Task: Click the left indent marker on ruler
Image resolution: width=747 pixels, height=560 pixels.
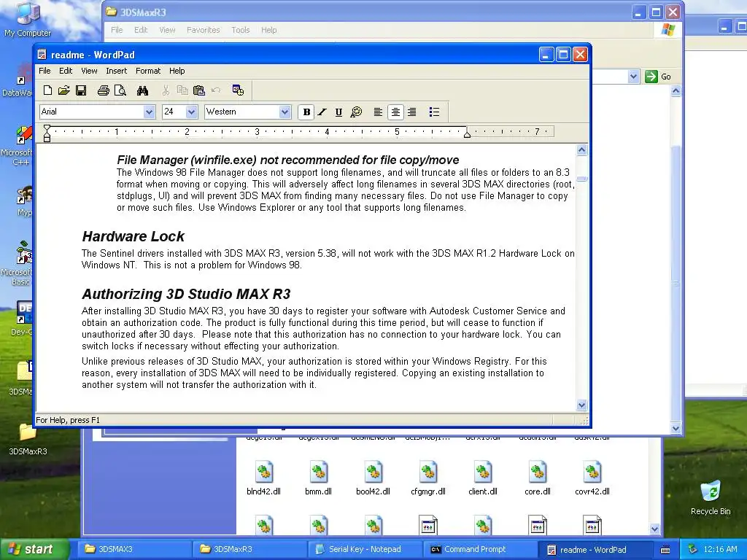Action: tap(47, 133)
